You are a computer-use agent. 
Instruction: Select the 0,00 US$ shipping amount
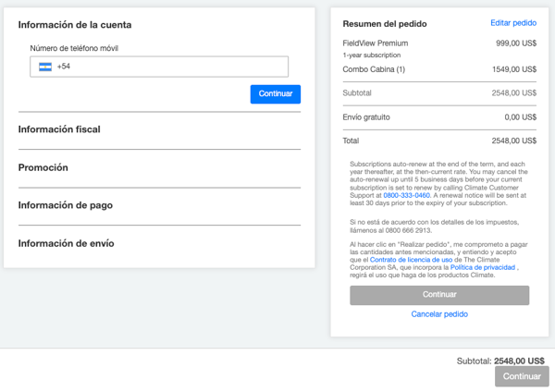[520, 117]
